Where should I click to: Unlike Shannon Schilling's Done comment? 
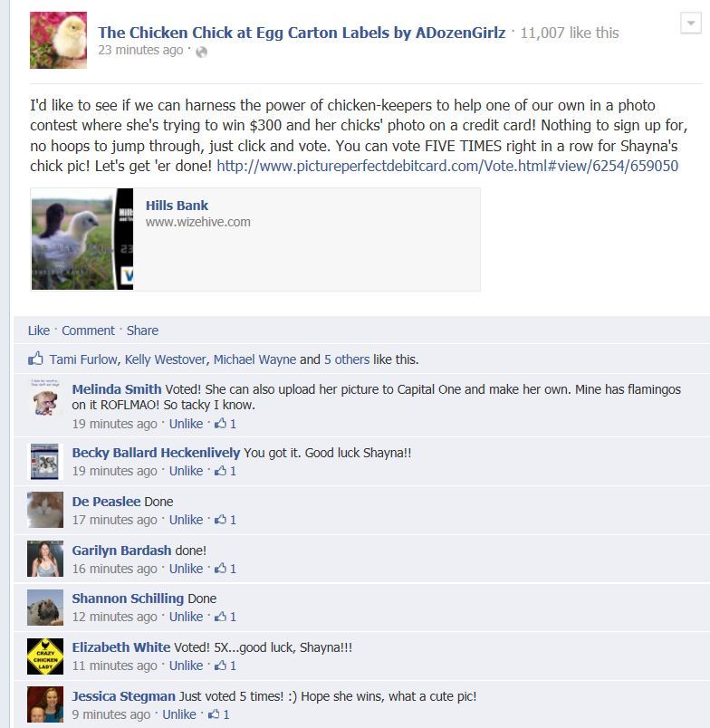pos(186,617)
